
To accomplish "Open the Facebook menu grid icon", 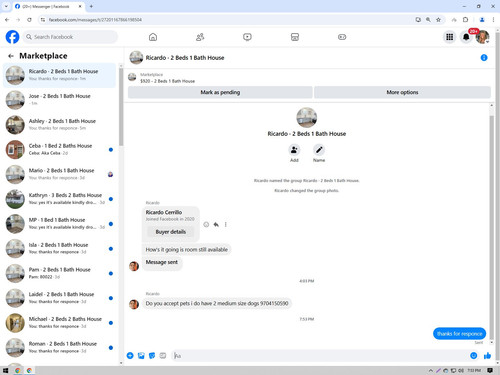I will pos(450,37).
